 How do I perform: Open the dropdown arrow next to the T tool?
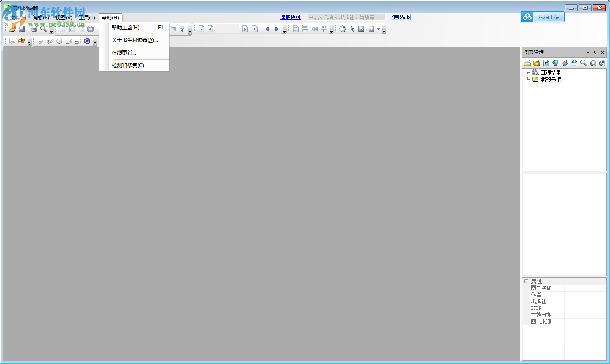click(378, 29)
